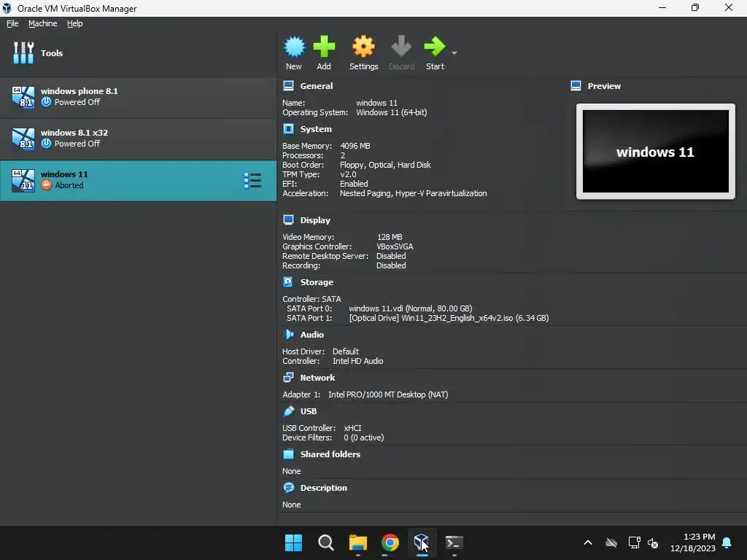This screenshot has width=747, height=560.
Task: Open the Audio section header link
Action: (312, 335)
